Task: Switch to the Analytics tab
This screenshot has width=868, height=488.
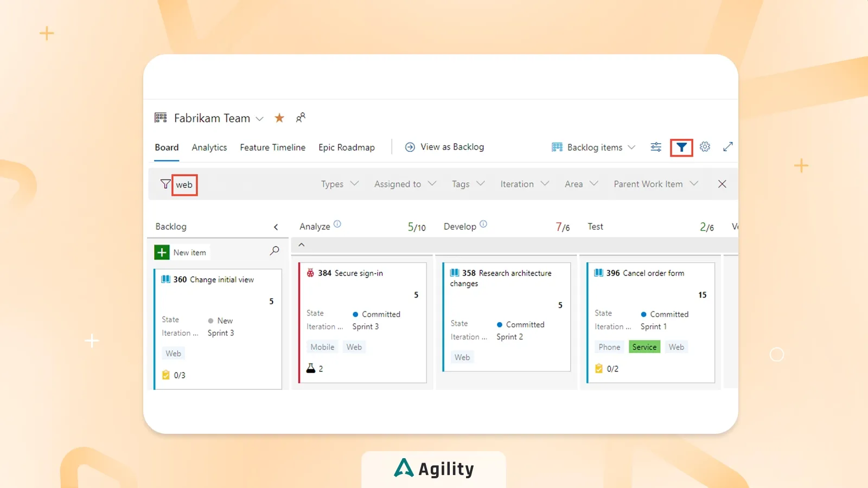Action: click(209, 147)
